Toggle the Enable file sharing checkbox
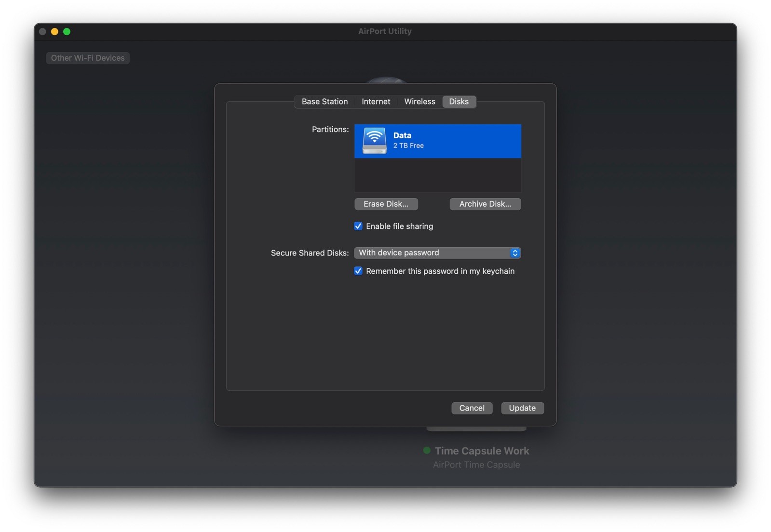 (358, 226)
